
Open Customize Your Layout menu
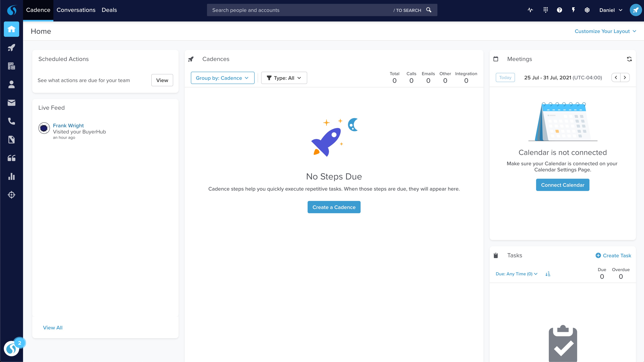point(605,31)
